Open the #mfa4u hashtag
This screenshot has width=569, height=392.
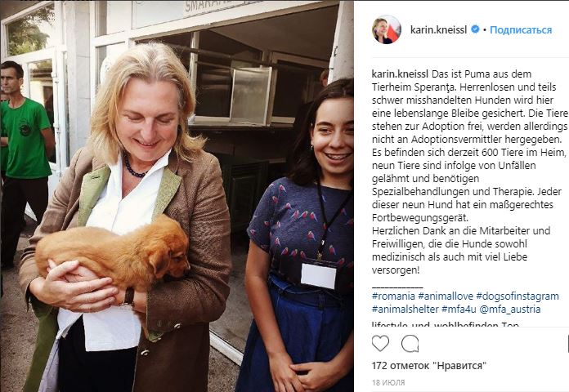(459, 310)
